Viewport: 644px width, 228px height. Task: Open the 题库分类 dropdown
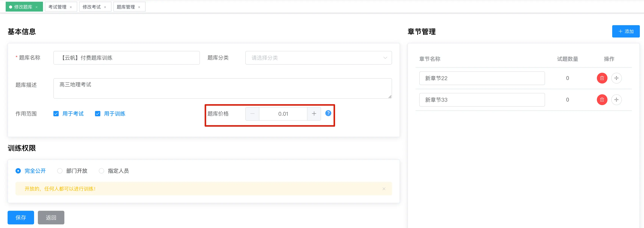point(319,58)
